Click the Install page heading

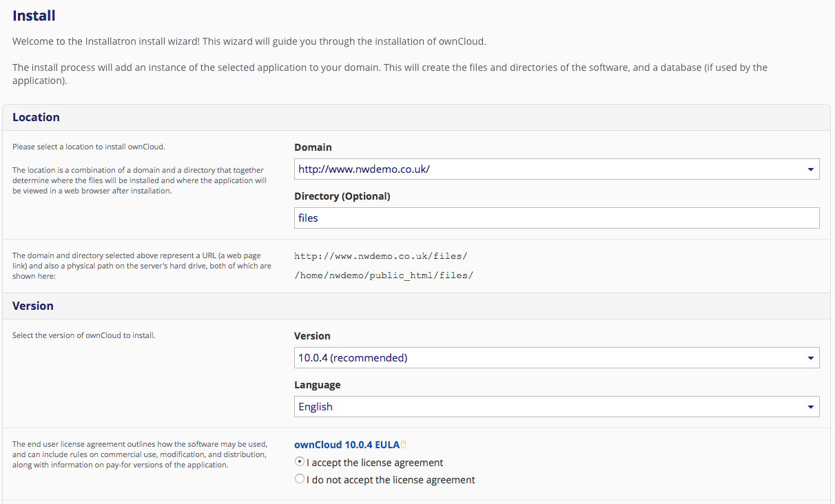click(x=34, y=15)
